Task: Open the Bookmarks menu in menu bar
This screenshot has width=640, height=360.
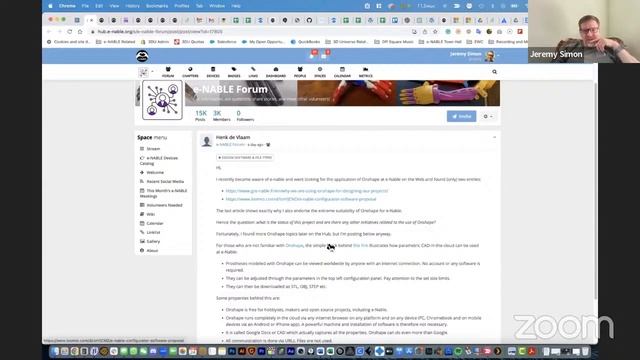Action: 157,6
